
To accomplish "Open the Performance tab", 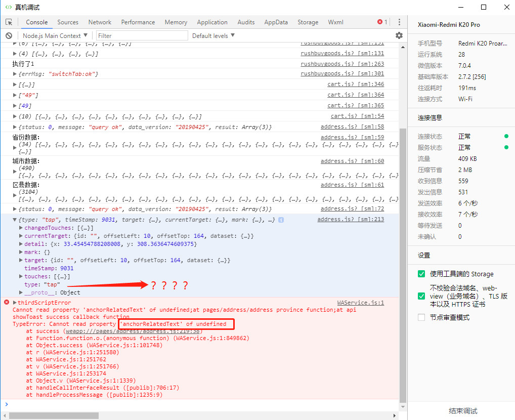I will pos(138,22).
